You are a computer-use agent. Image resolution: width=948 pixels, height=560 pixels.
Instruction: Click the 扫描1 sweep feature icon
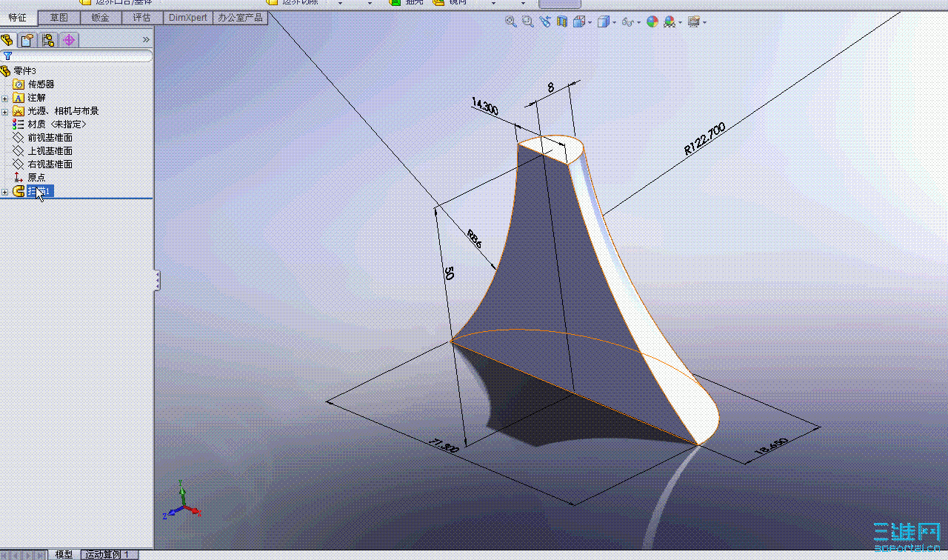(x=19, y=191)
